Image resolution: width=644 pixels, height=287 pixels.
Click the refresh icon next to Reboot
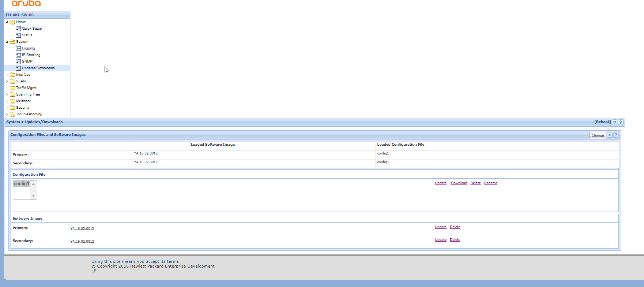(614, 122)
